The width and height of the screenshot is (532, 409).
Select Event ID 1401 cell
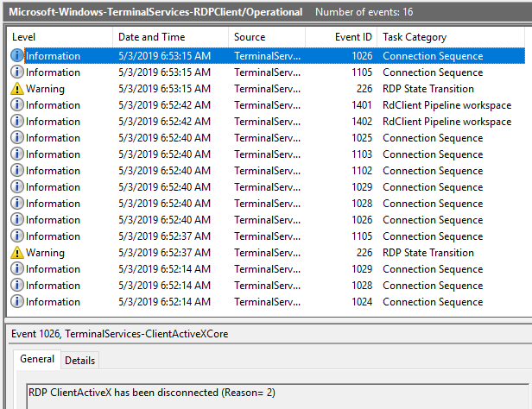click(362, 105)
